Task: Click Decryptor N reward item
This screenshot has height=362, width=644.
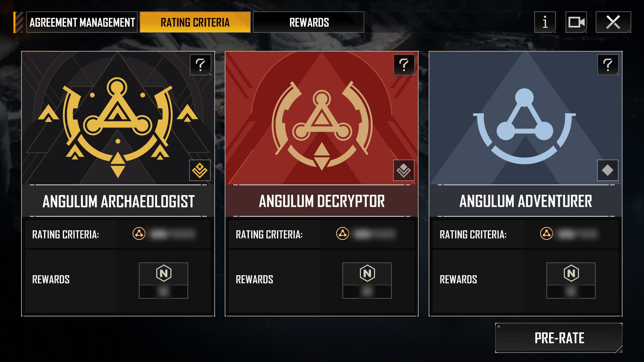Action: [367, 281]
